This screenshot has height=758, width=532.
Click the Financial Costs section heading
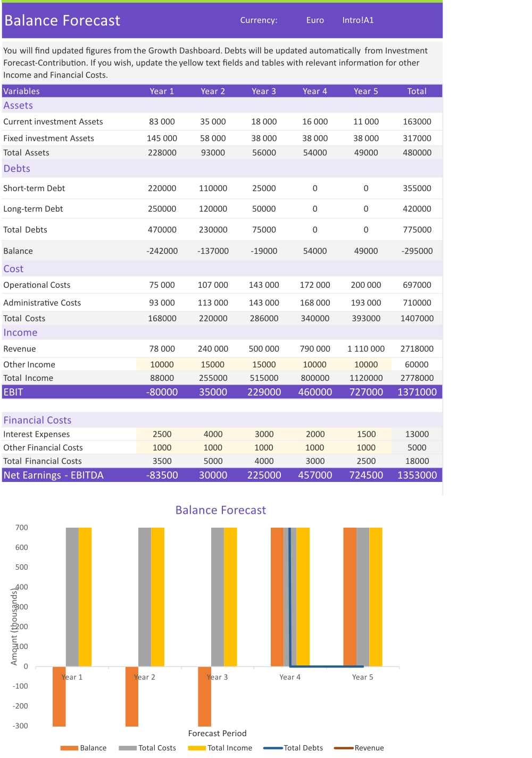[x=37, y=420]
